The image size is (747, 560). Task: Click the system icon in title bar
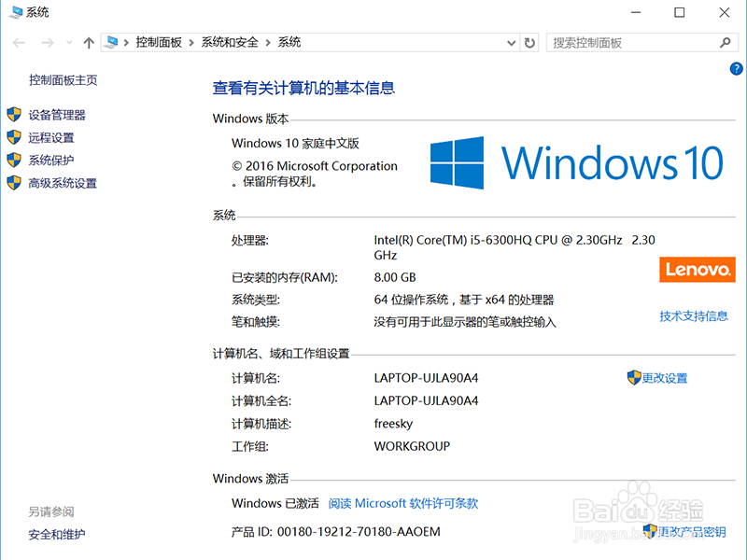[x=16, y=12]
